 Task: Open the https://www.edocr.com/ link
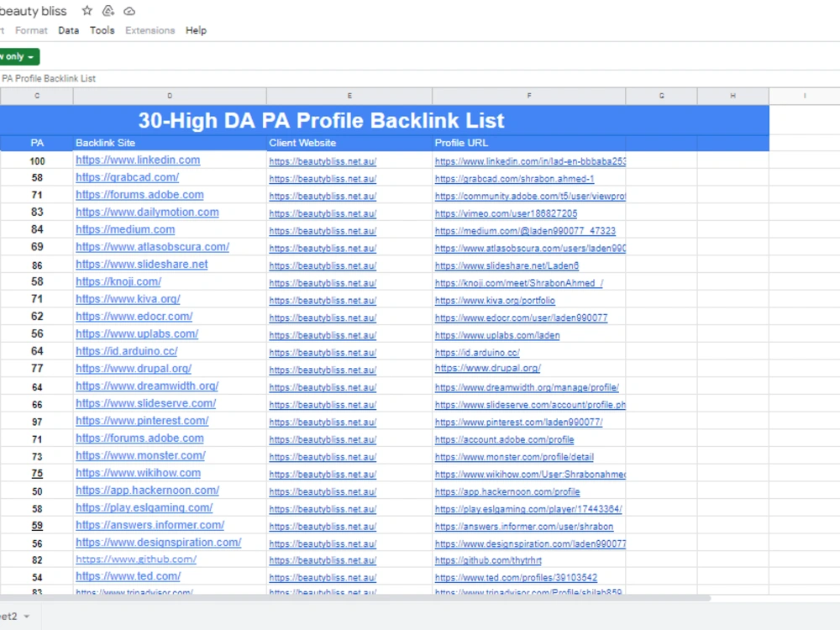(x=134, y=317)
